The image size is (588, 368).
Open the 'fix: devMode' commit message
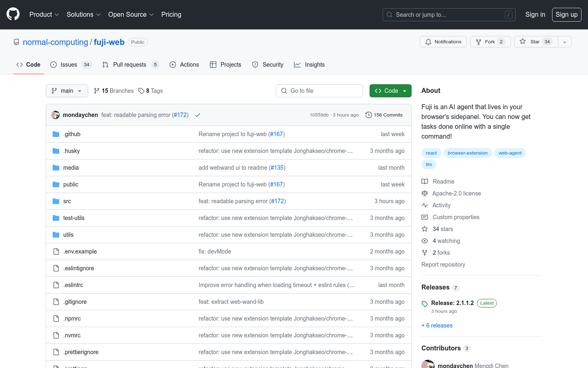[x=215, y=251]
